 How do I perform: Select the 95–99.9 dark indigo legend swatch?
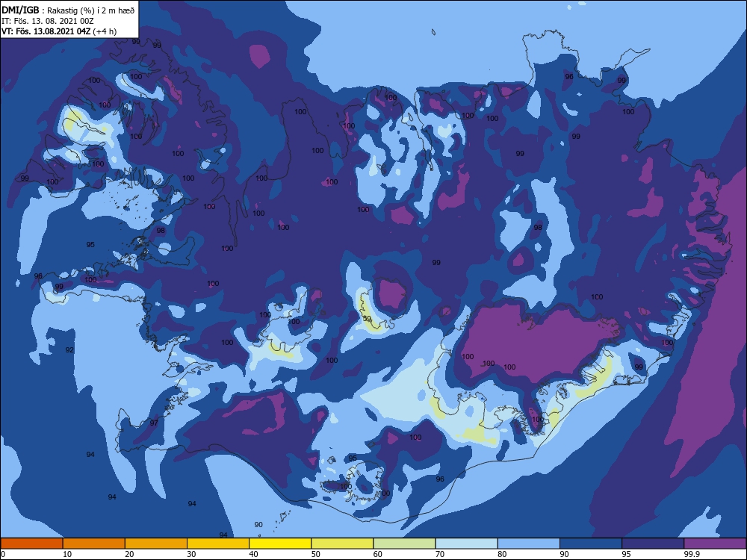(x=653, y=544)
